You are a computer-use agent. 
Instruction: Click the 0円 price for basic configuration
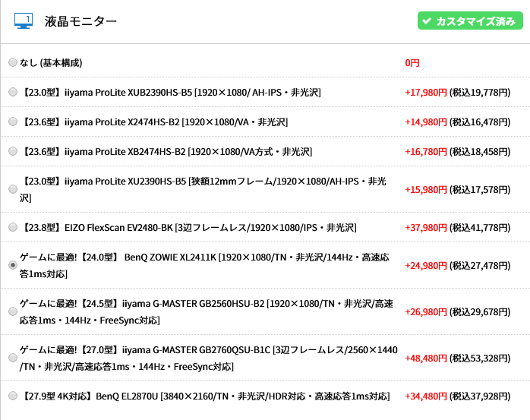412,62
